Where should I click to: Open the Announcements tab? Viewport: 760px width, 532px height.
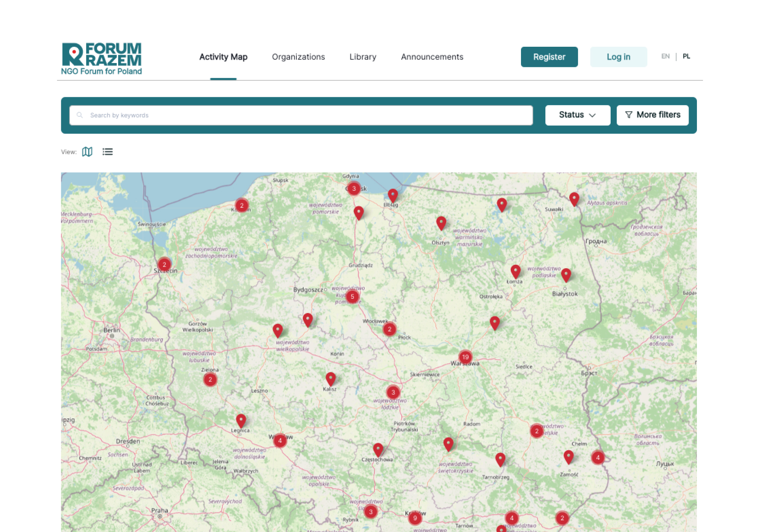point(432,57)
